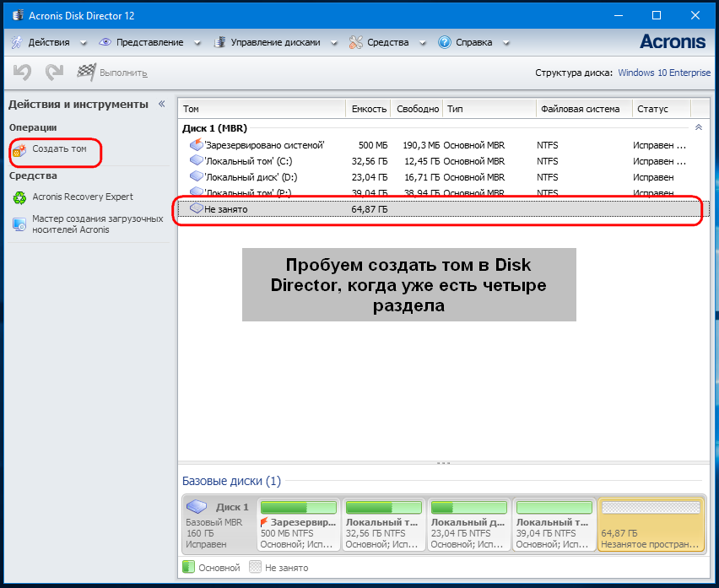
Task: Click the Windows 10 Enterprise link
Action: point(663,73)
